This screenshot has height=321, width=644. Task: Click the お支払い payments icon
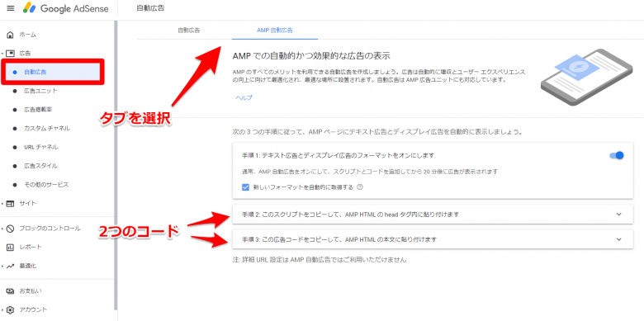[x=11, y=291]
